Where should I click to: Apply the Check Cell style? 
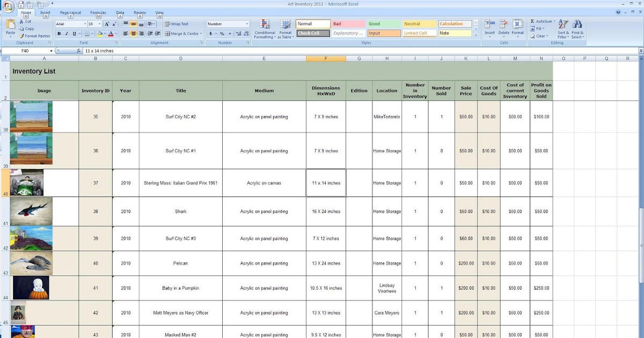click(313, 33)
